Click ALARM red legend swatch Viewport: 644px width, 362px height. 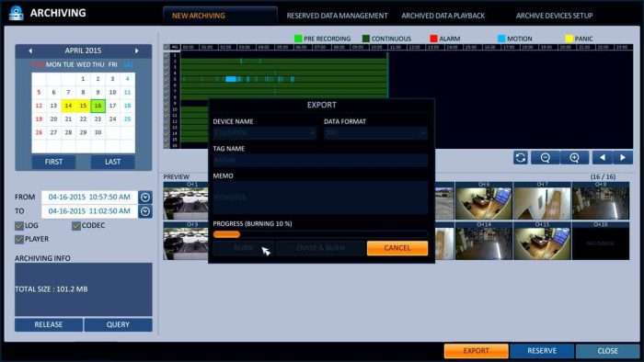click(433, 39)
